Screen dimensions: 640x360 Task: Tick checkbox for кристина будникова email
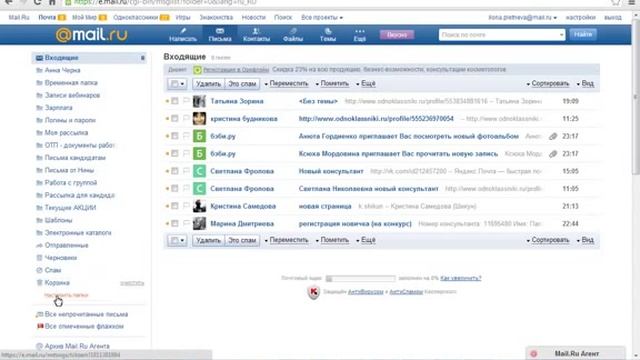coord(175,118)
